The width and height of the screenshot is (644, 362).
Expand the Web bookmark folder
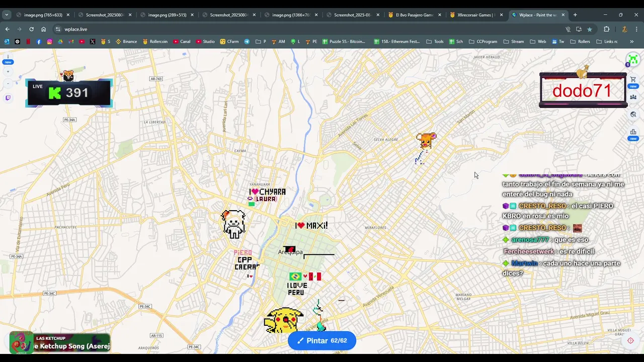point(537,41)
